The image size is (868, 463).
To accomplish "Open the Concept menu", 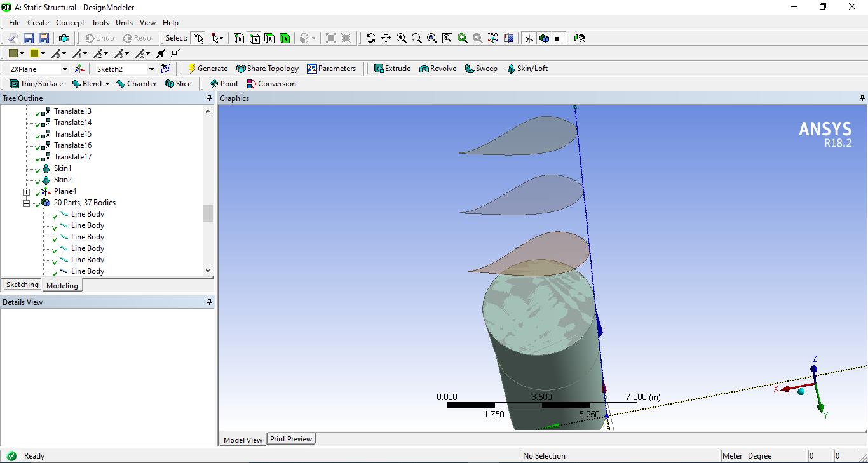I will coord(70,22).
